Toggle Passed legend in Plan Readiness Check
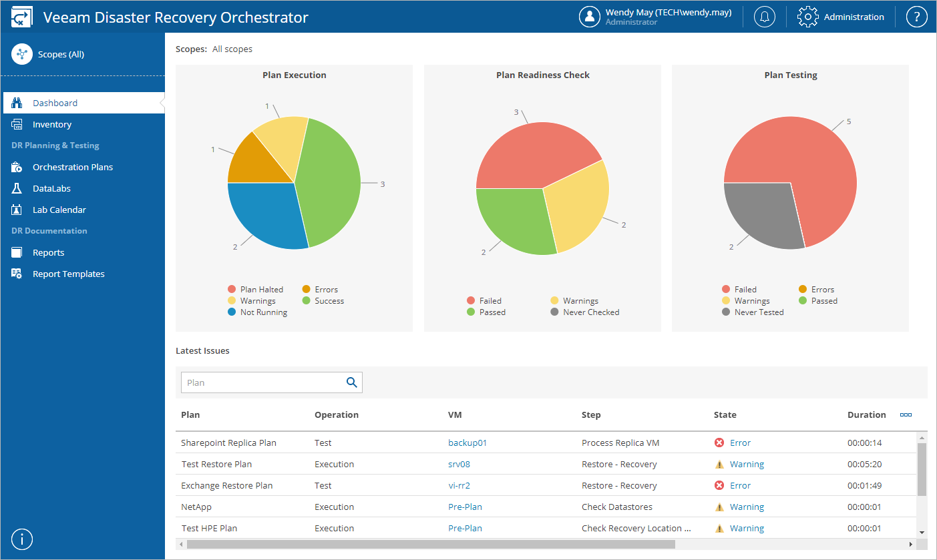This screenshot has height=560, width=937. (486, 312)
